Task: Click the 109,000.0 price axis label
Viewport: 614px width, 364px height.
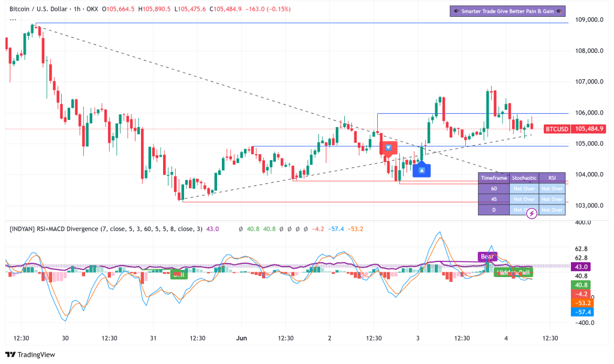Action: click(589, 20)
